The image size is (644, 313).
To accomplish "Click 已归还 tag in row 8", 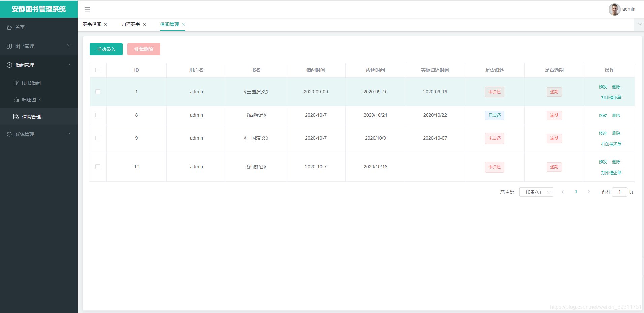I will (495, 115).
